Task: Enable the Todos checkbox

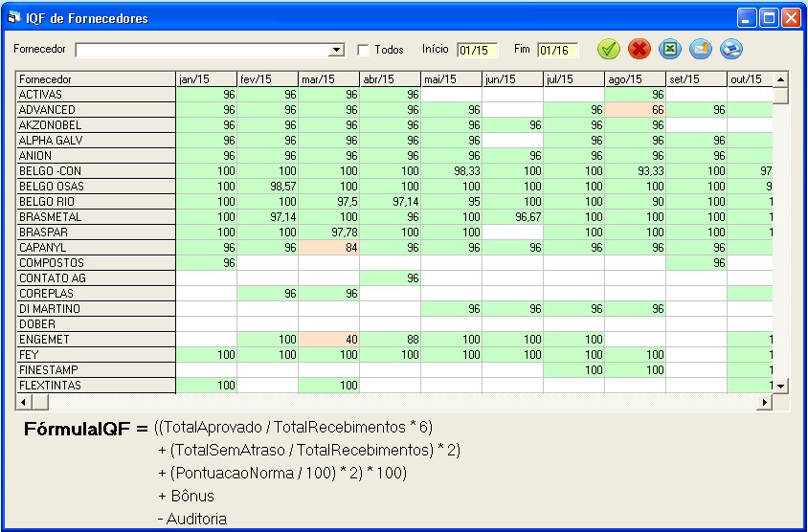Action: coord(363,50)
